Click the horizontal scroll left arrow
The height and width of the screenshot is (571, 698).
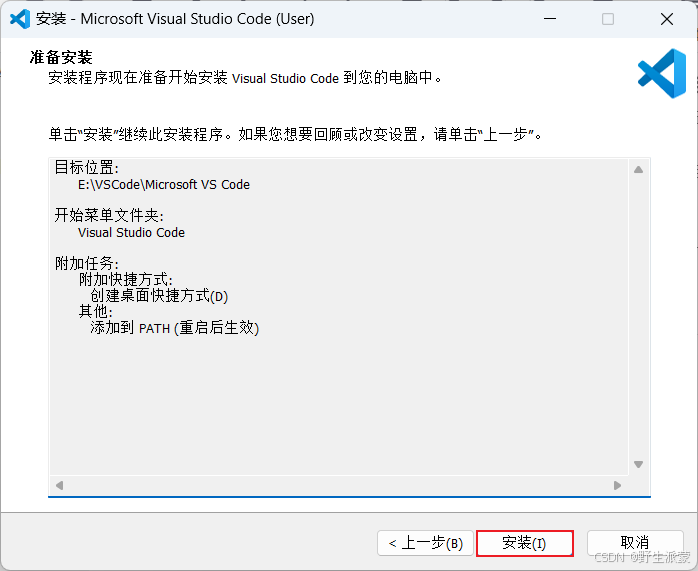[x=59, y=485]
